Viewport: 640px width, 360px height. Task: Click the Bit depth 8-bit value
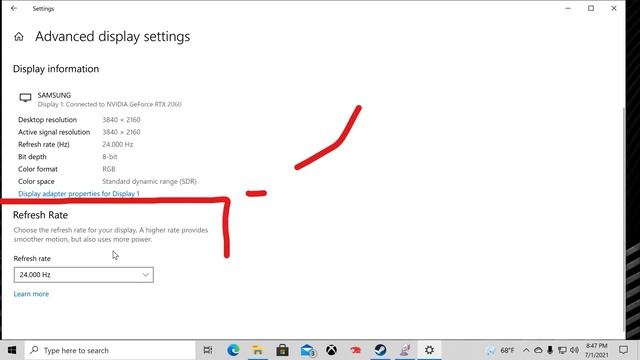[109, 156]
